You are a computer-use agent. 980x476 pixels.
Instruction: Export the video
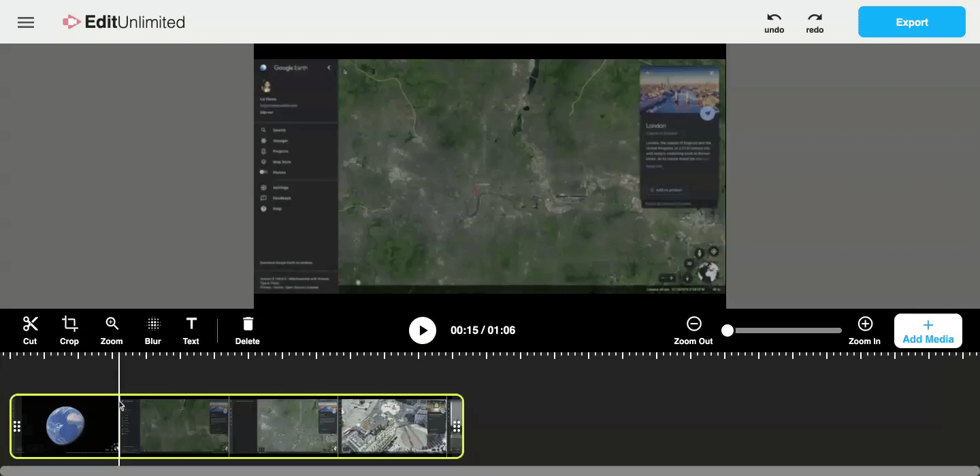[912, 22]
